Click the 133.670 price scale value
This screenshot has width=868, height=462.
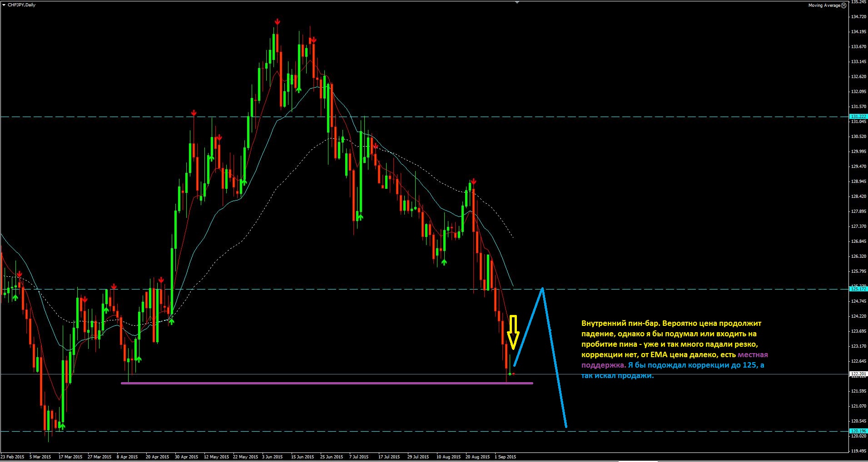858,47
